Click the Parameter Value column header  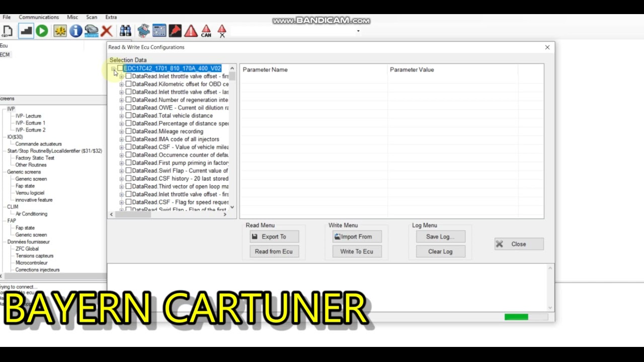pyautogui.click(x=453, y=70)
